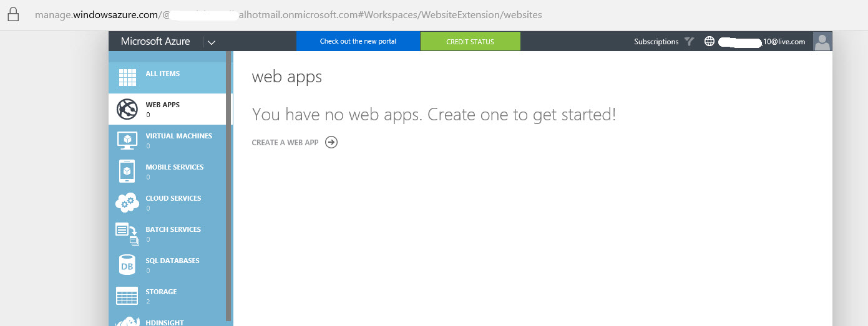Click the Batch Services icon
Viewport: 868px width, 326px height.
(127, 234)
